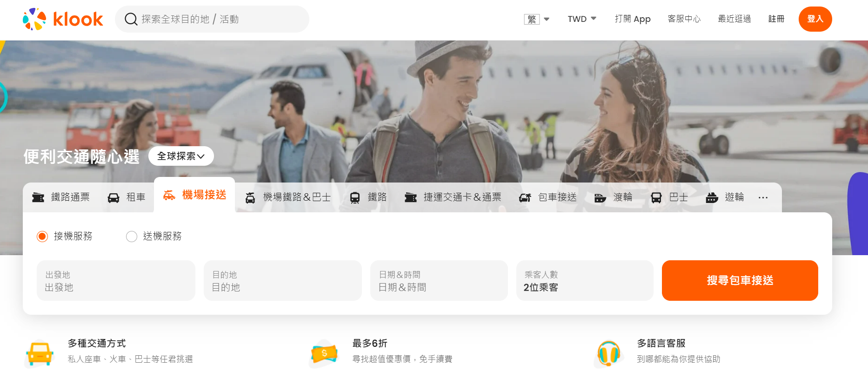Open the 最近逛過 link
This screenshot has height=379, width=868.
(734, 19)
